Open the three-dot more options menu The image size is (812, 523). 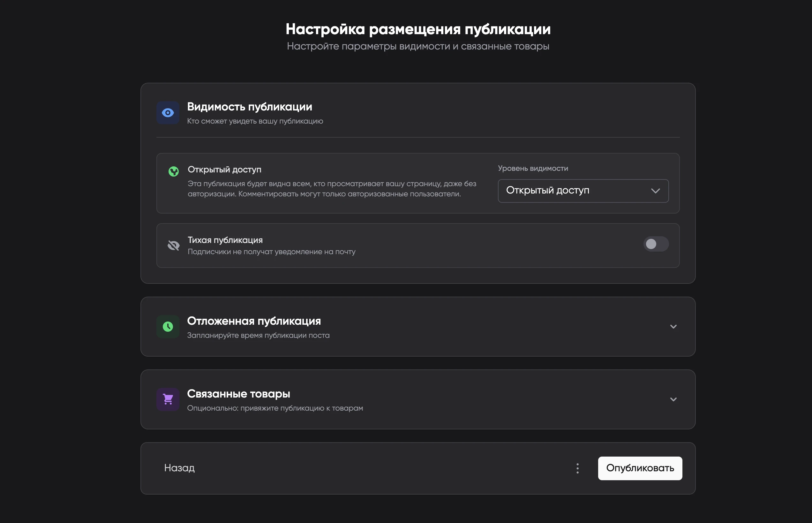[577, 468]
